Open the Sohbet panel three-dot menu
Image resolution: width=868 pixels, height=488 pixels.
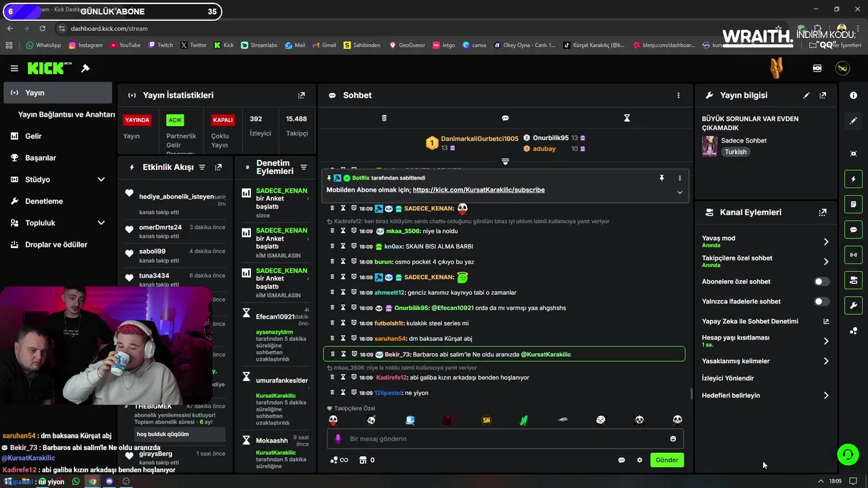point(678,96)
